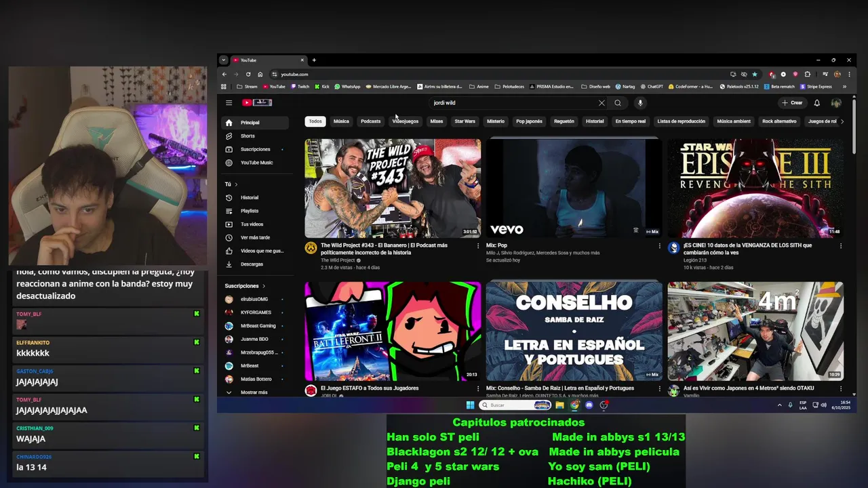The height and width of the screenshot is (488, 868).
Task: Expand Mostrar más subscriptions
Action: click(255, 392)
